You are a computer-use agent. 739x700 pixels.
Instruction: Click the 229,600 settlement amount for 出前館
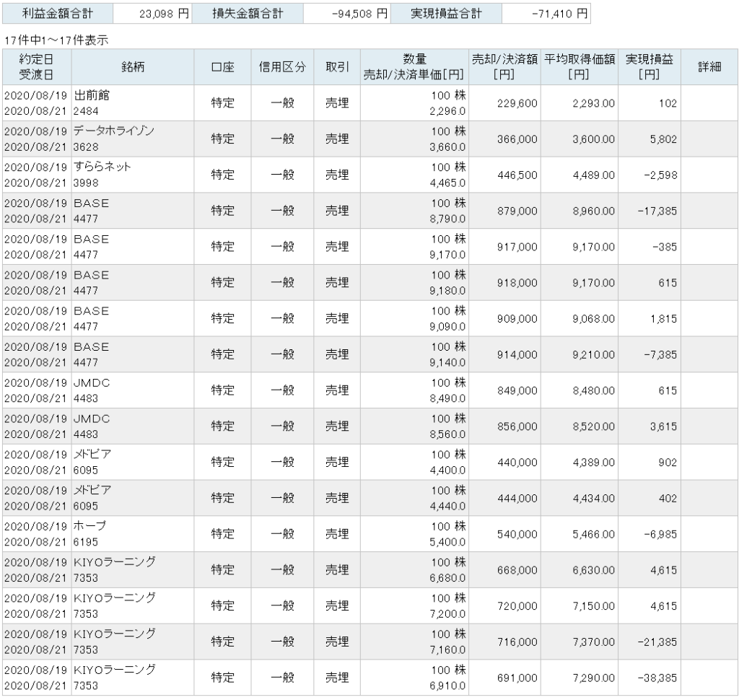[x=517, y=103]
